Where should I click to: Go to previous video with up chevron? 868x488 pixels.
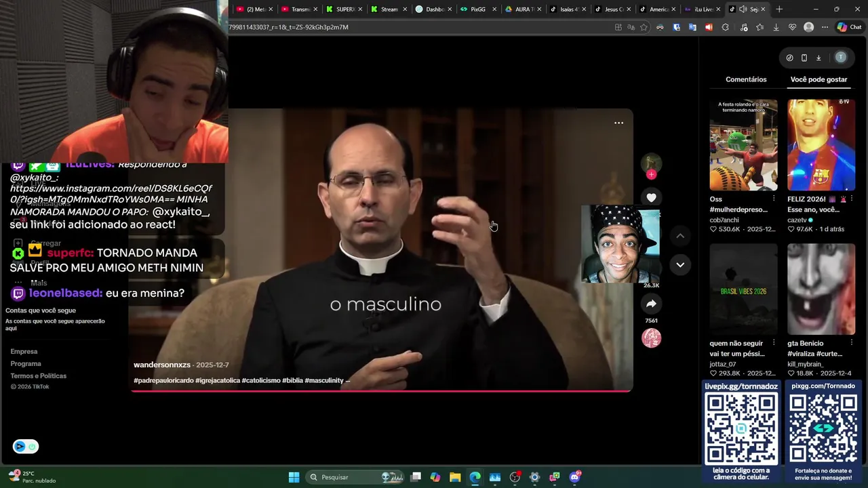680,236
